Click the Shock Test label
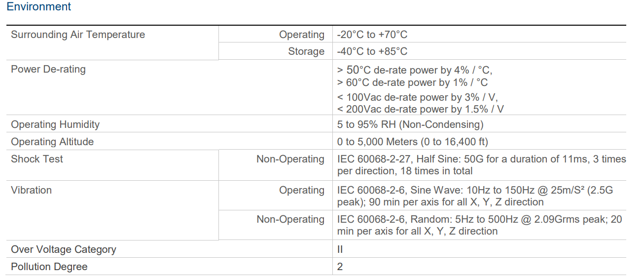The image size is (644, 280). (37, 159)
